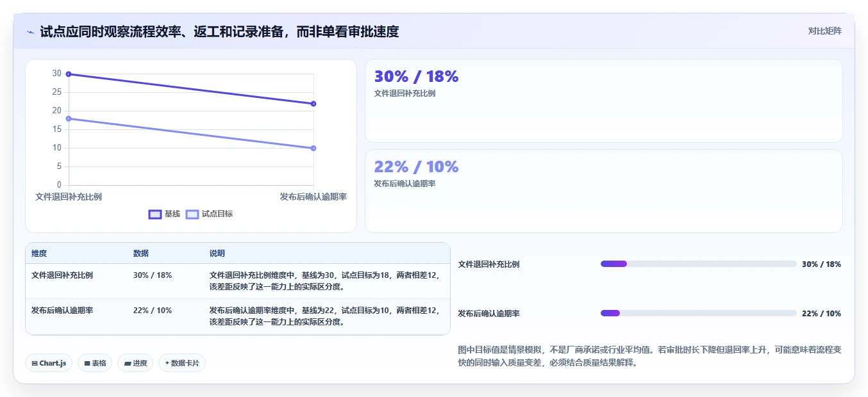
Task: Click 文件退回补充比例 label left of progress bar
Action: [x=488, y=264]
